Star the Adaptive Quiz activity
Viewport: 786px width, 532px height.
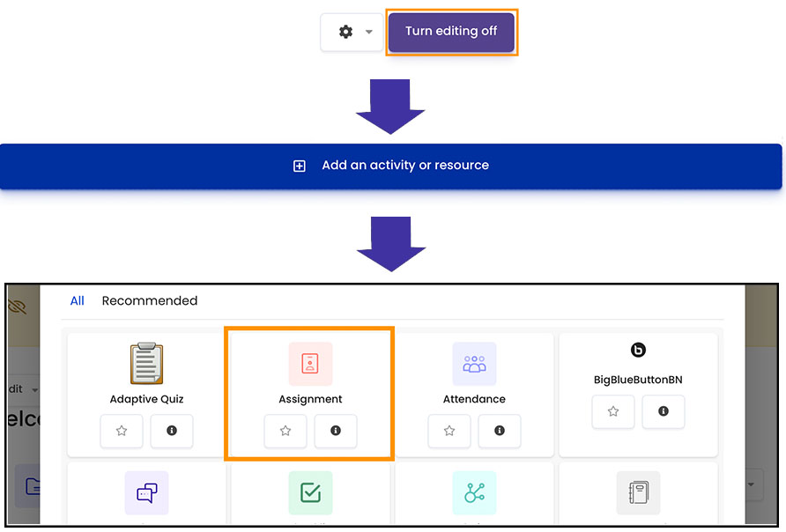pyautogui.click(x=122, y=431)
